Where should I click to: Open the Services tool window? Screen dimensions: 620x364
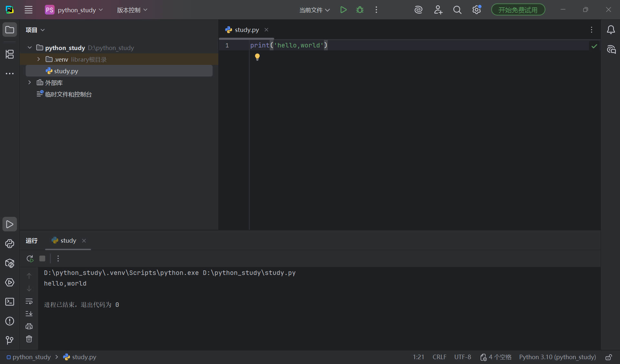pyautogui.click(x=10, y=283)
